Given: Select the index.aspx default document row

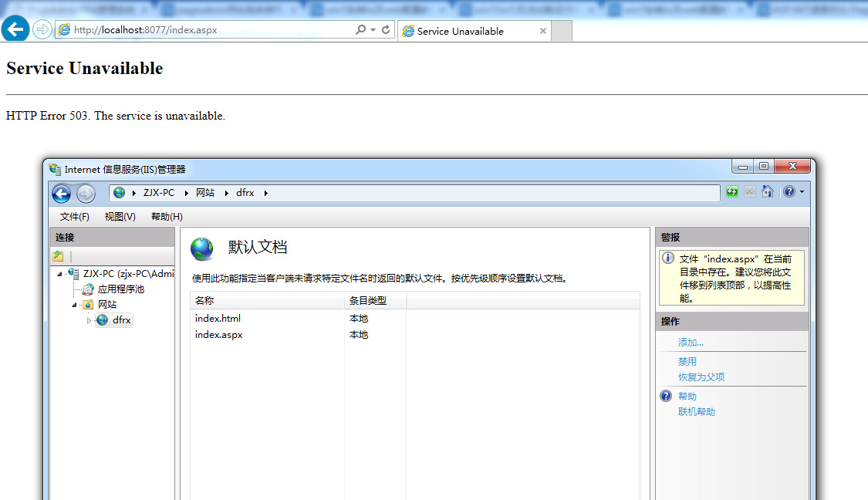Looking at the screenshot, I should (219, 335).
